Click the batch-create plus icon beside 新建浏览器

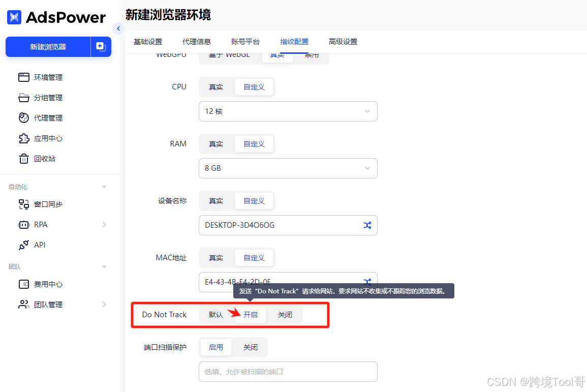101,47
